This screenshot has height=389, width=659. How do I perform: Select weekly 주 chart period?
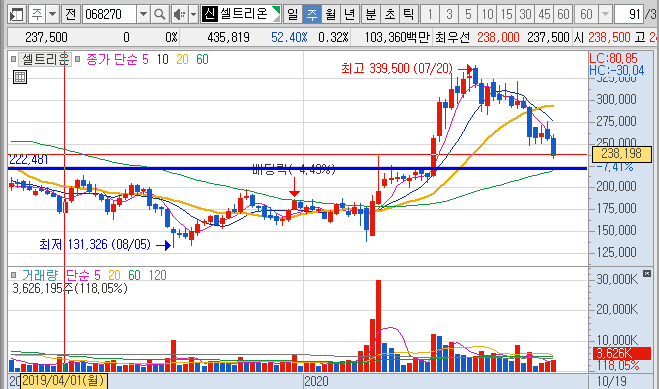(312, 14)
